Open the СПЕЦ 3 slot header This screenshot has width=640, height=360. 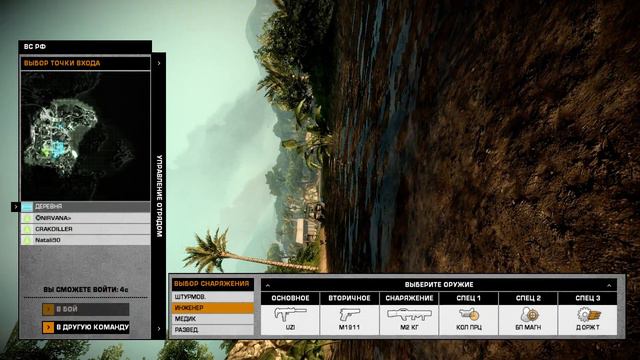(x=588, y=298)
